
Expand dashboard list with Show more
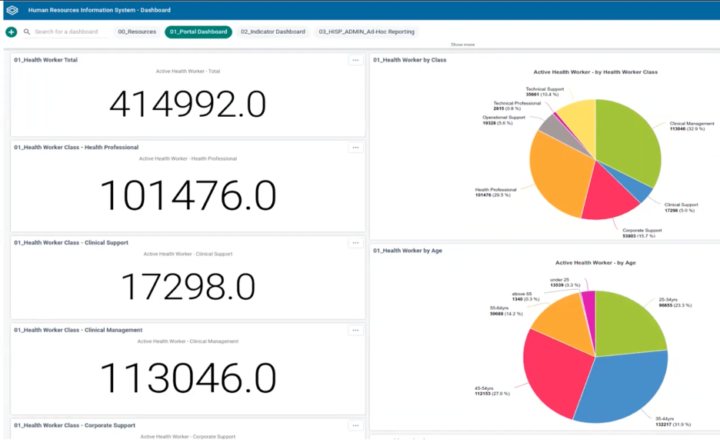(x=462, y=45)
